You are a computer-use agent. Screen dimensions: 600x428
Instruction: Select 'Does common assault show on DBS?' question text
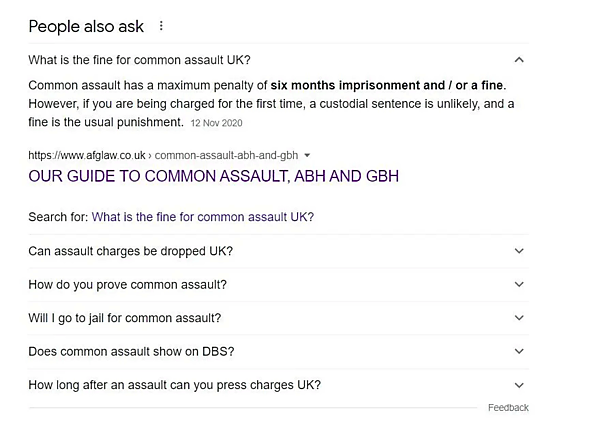(131, 351)
